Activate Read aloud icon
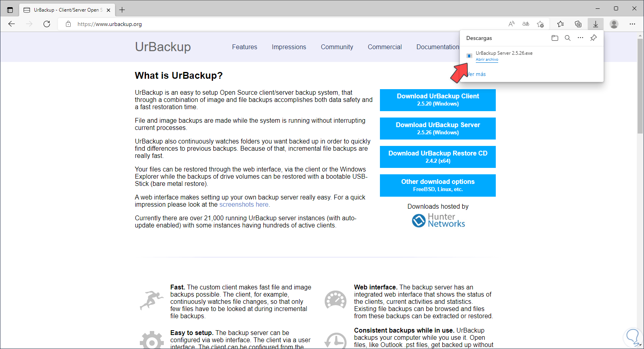This screenshot has height=349, width=644. point(511,24)
